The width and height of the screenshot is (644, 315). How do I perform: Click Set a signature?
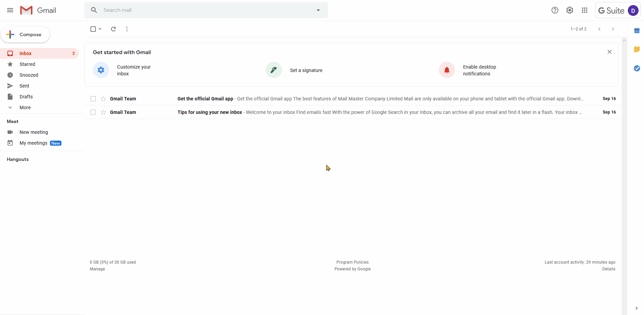tap(306, 70)
